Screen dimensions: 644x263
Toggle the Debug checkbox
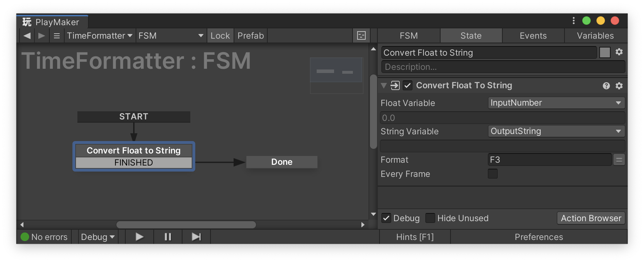pyautogui.click(x=386, y=218)
